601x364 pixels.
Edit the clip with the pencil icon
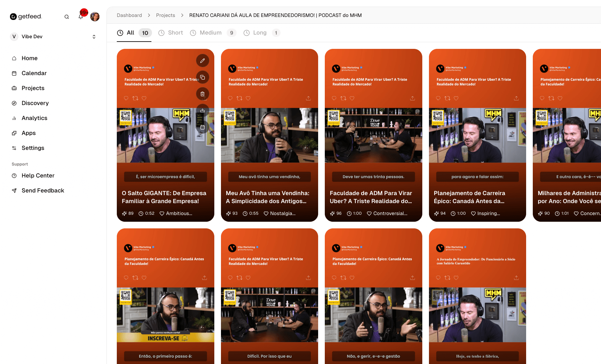203,61
